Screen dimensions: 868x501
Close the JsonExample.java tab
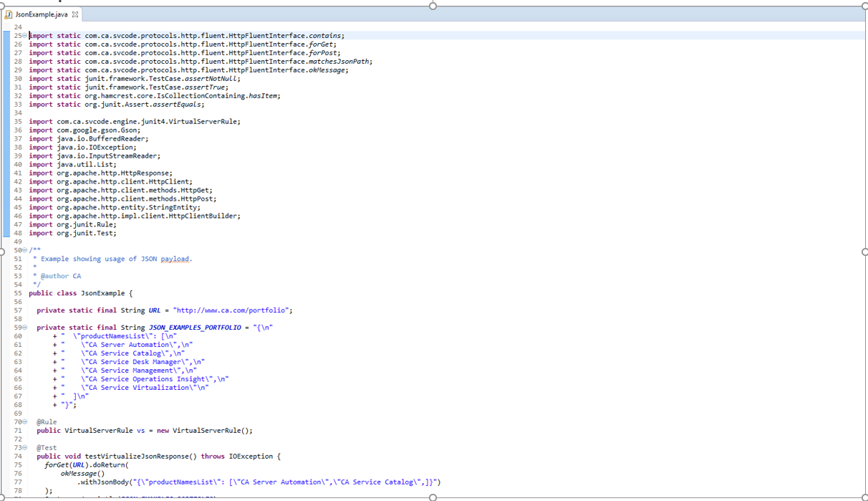coord(75,14)
